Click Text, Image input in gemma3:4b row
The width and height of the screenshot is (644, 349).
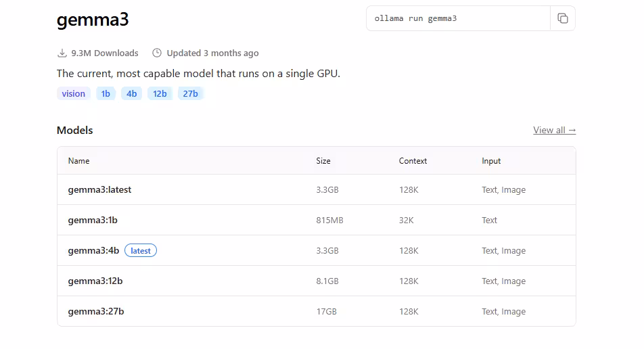[x=503, y=250]
